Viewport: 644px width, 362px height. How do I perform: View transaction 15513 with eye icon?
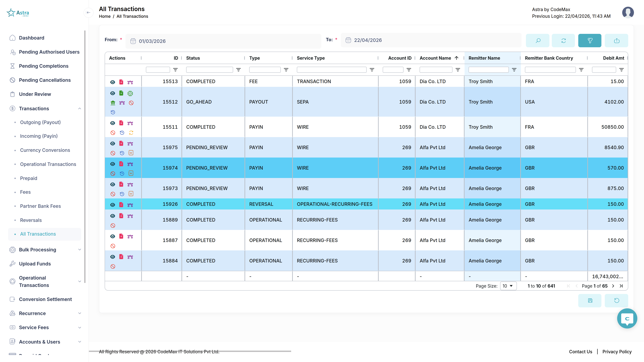pos(113,82)
